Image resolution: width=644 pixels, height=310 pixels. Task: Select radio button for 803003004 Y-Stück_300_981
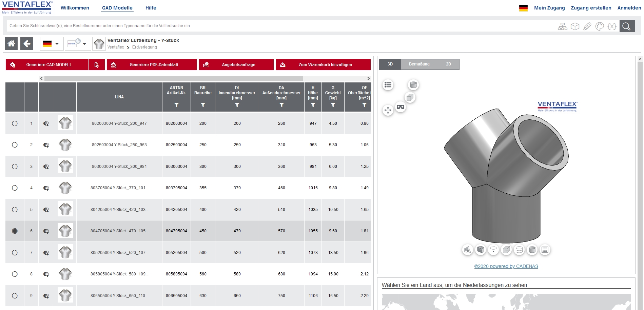15,167
